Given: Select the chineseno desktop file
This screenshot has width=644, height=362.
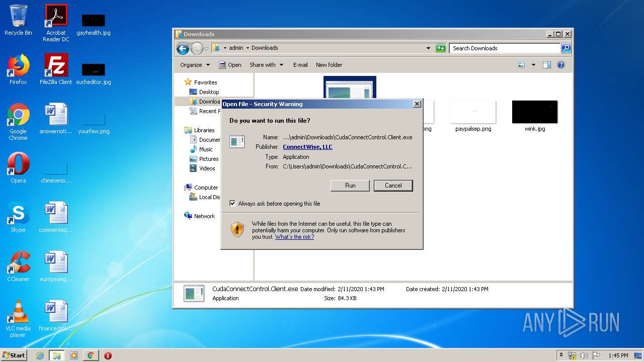Looking at the screenshot, I should (56, 171).
